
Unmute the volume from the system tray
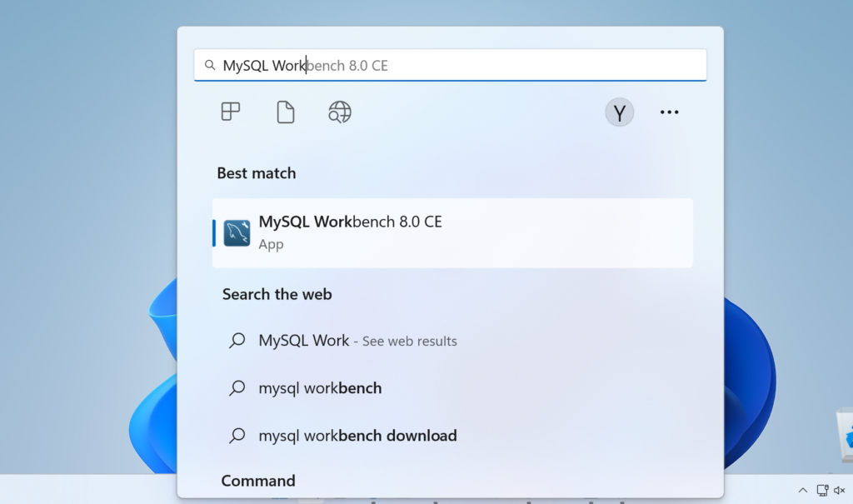click(x=841, y=490)
